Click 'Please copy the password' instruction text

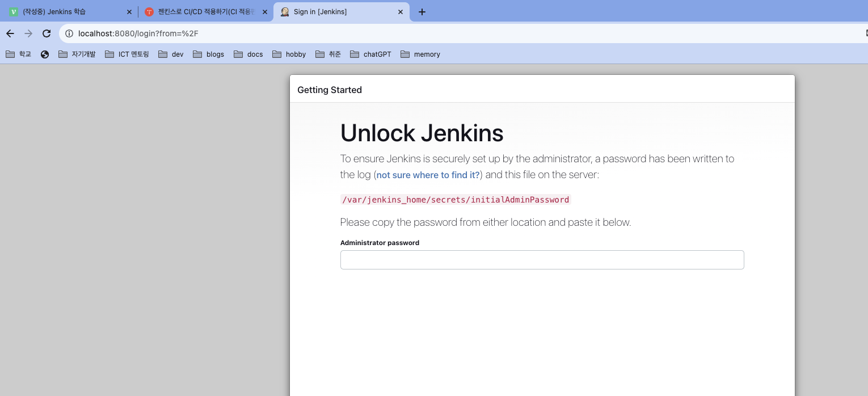coord(486,222)
